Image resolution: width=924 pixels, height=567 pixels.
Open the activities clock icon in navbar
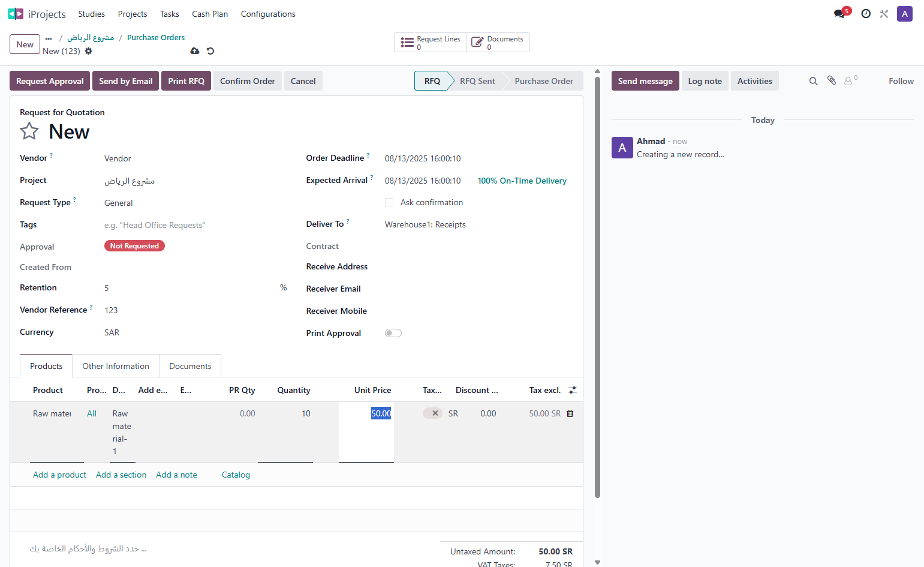click(866, 14)
